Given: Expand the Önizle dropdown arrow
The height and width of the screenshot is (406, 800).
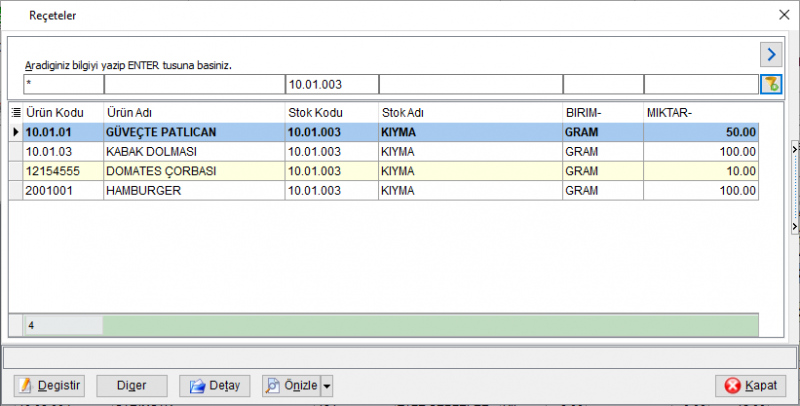Looking at the screenshot, I should (327, 386).
